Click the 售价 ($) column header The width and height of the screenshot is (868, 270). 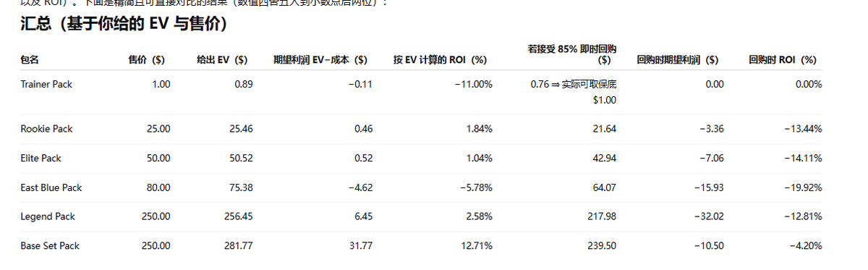point(147,60)
